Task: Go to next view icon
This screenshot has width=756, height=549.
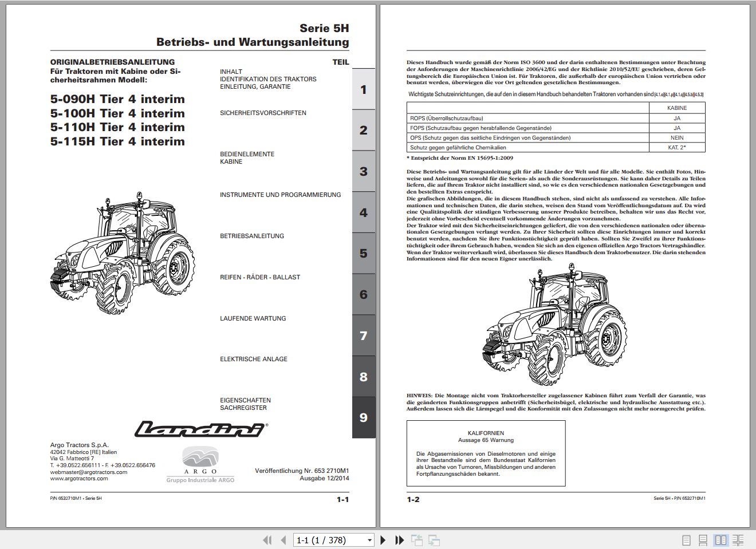Action: point(434,540)
